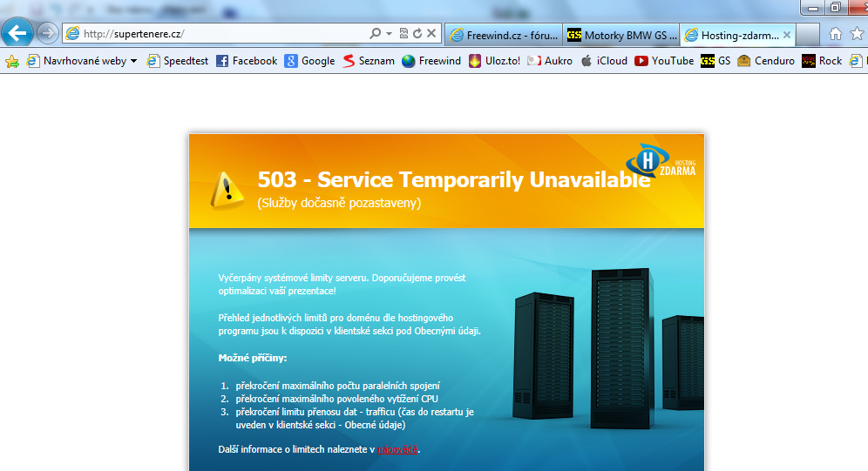This screenshot has height=471, width=868.
Task: Open the Home page icon
Action: point(836,34)
